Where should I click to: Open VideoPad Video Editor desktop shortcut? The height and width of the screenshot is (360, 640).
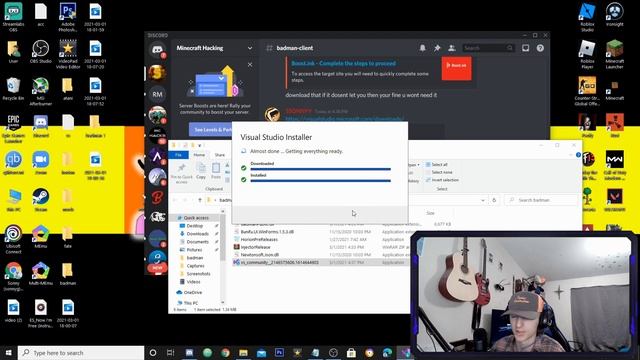point(68,53)
